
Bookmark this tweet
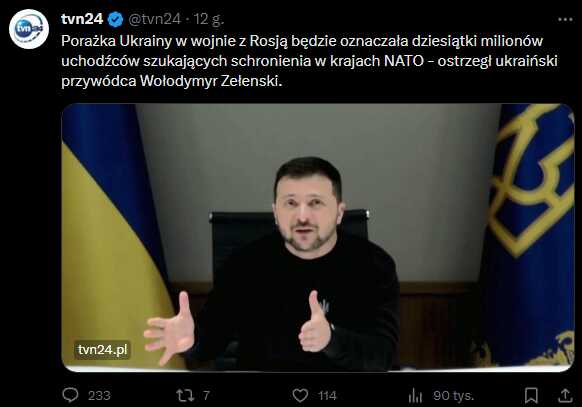tap(531, 395)
